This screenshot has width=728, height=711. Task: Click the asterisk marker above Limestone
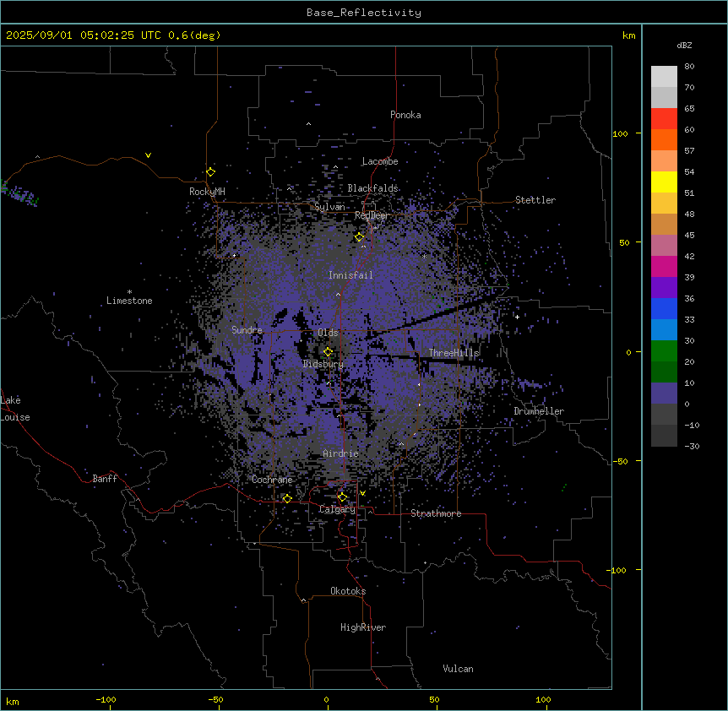point(129,291)
